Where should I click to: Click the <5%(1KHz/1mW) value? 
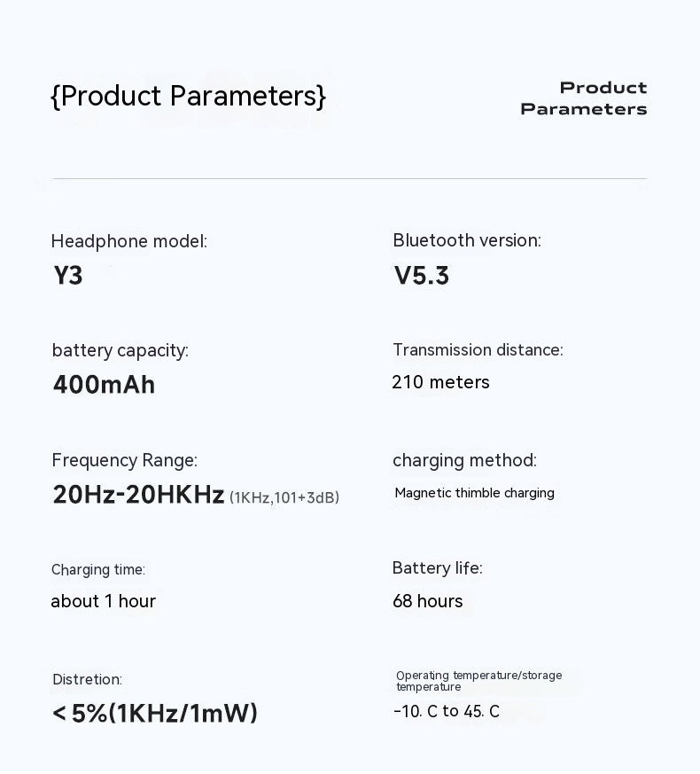155,713
